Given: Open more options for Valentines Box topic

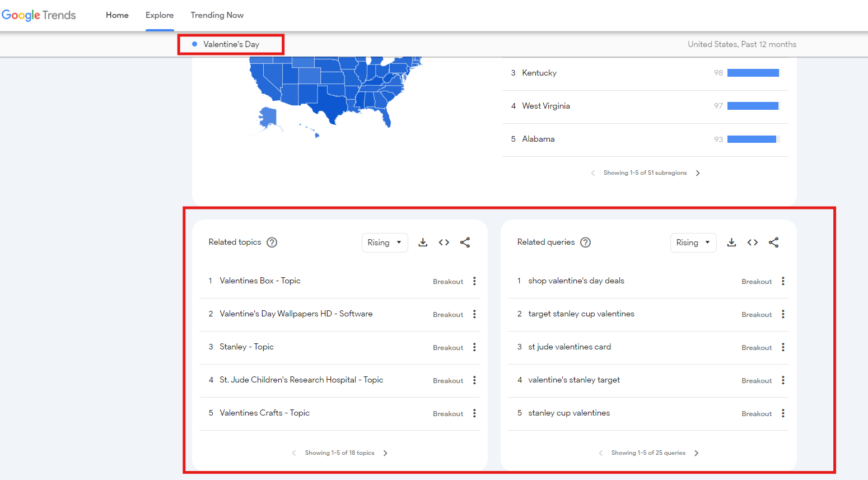Looking at the screenshot, I should point(474,281).
